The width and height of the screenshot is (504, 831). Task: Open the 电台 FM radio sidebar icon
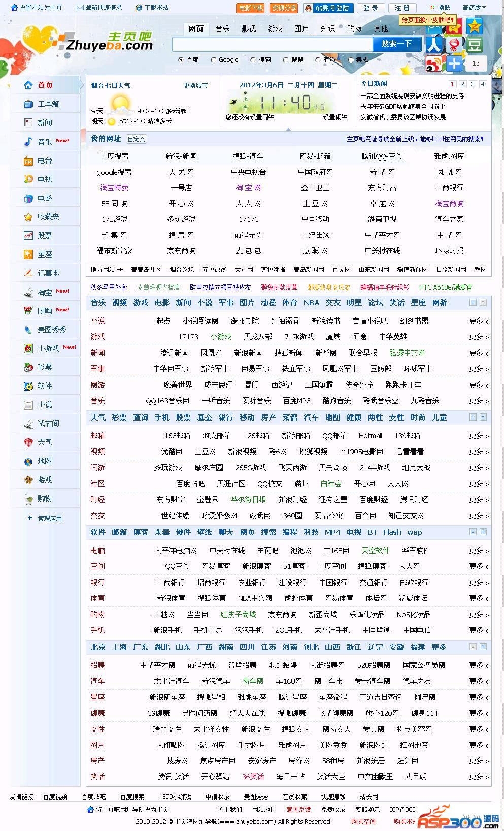28,161
